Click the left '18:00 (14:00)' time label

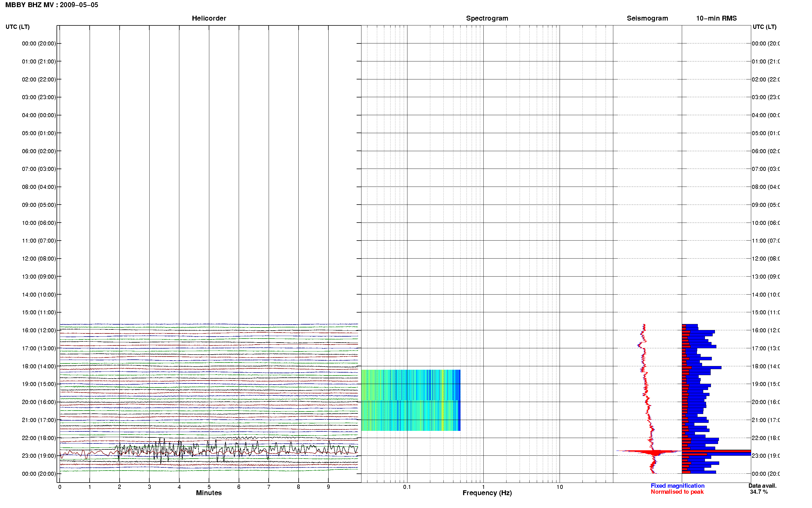coord(39,366)
